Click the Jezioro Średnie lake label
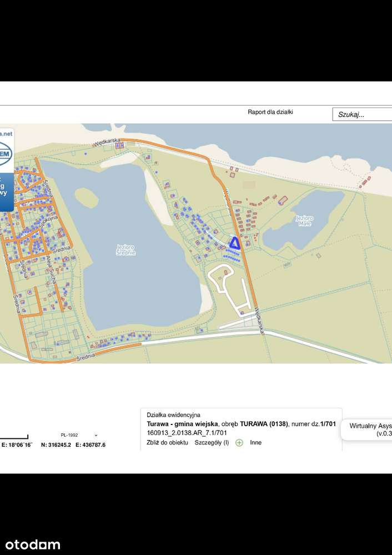 (126, 250)
